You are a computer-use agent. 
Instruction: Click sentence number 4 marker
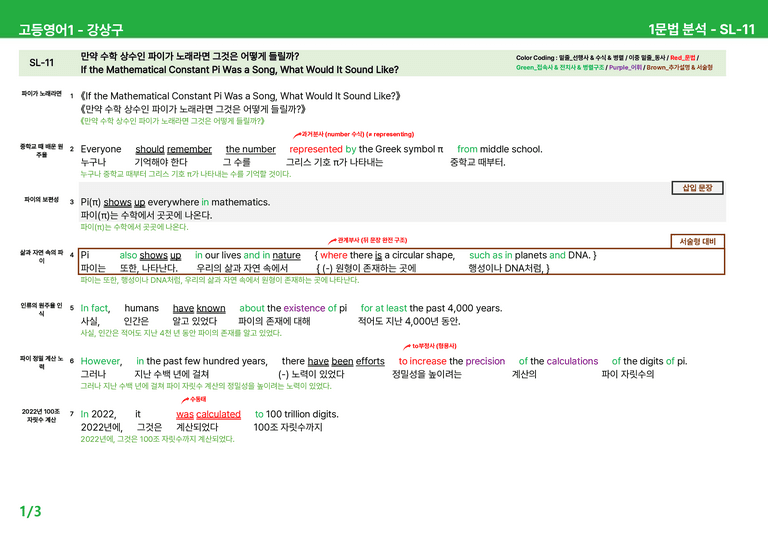[x=72, y=255]
